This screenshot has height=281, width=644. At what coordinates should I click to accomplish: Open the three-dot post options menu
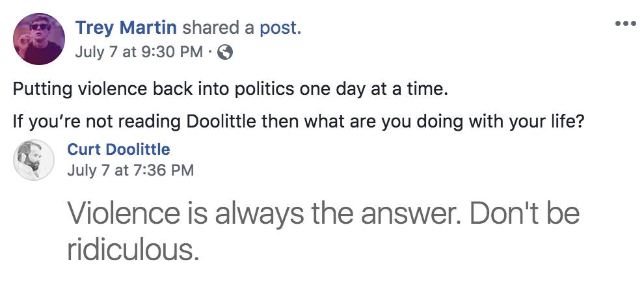(x=625, y=23)
